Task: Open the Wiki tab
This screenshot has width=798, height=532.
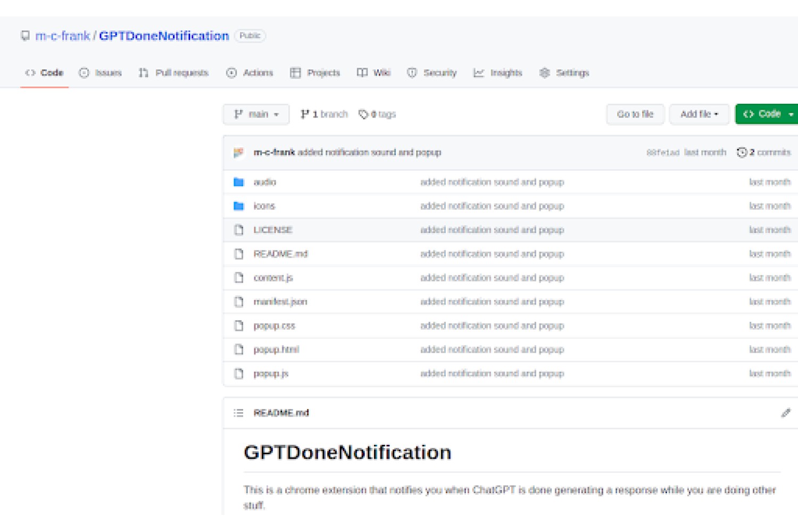Action: pyautogui.click(x=373, y=73)
